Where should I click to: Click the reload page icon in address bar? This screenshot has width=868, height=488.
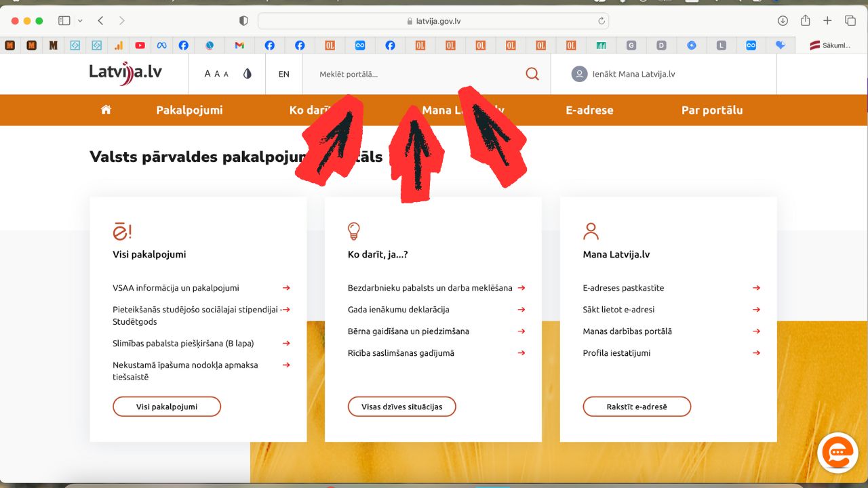coord(601,21)
